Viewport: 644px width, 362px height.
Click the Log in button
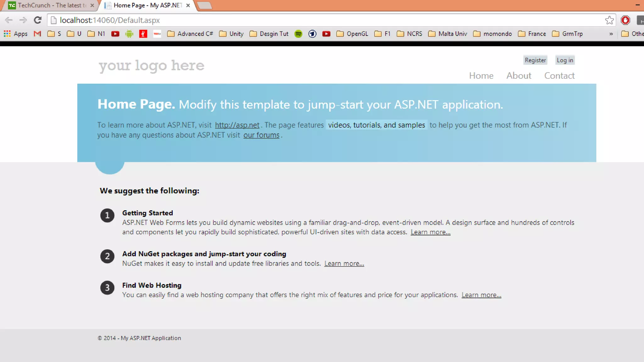[565, 60]
